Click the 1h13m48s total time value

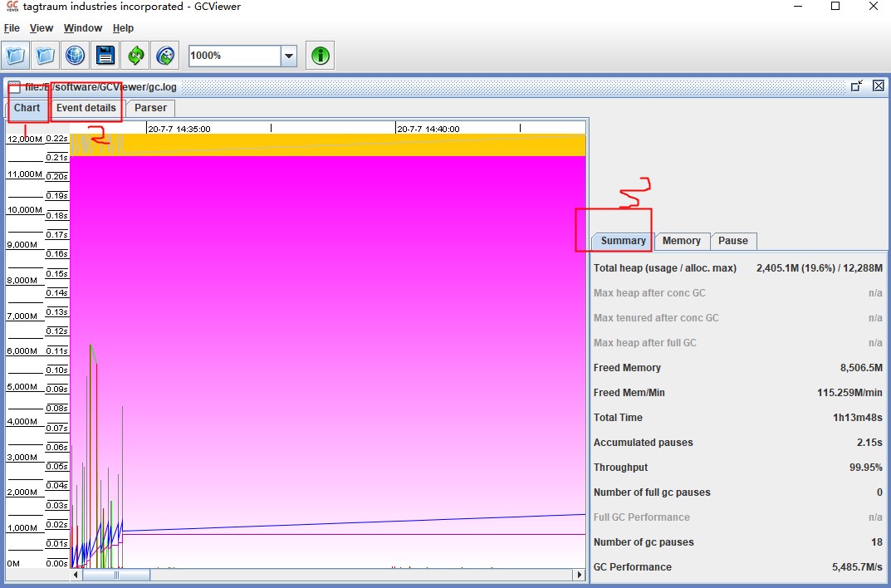coord(858,418)
